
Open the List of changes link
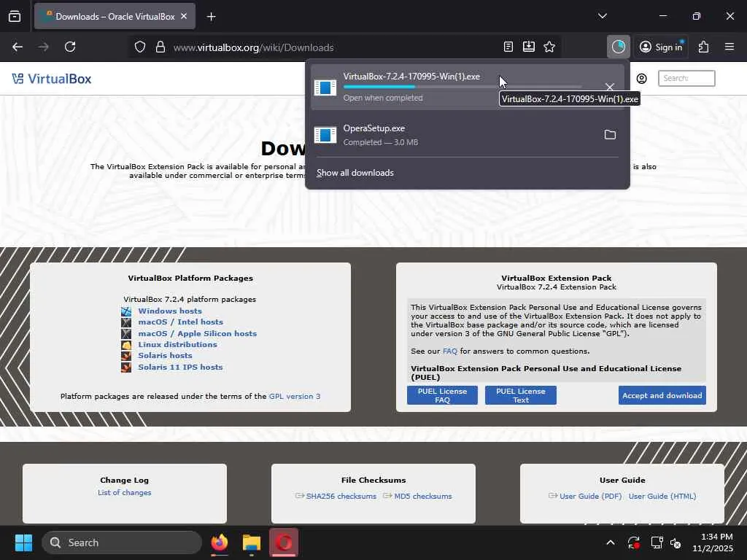coord(124,492)
